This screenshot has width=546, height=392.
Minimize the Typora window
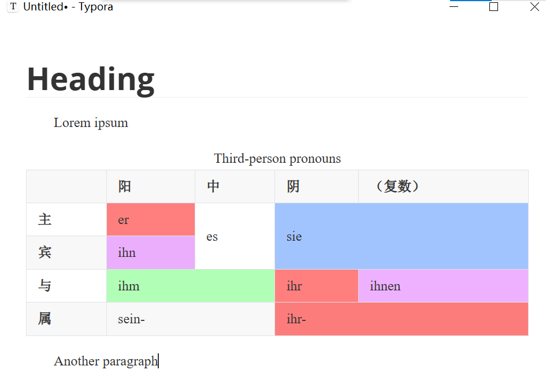454,7
